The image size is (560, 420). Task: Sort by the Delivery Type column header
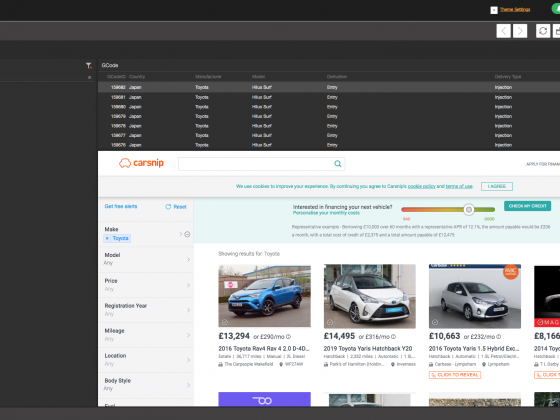coord(508,77)
